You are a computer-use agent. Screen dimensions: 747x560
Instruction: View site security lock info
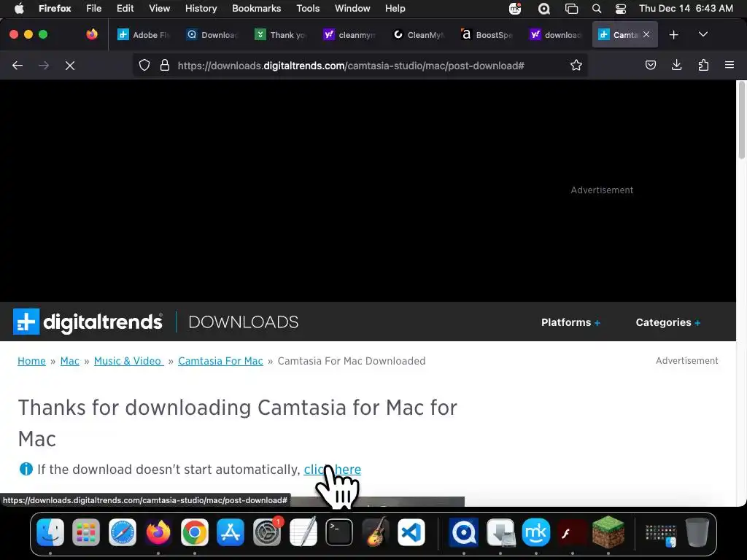tap(165, 65)
